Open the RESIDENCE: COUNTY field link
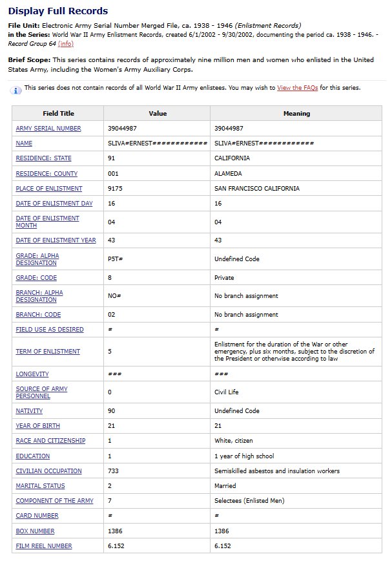Screen dimensions: 392x563 coord(46,174)
